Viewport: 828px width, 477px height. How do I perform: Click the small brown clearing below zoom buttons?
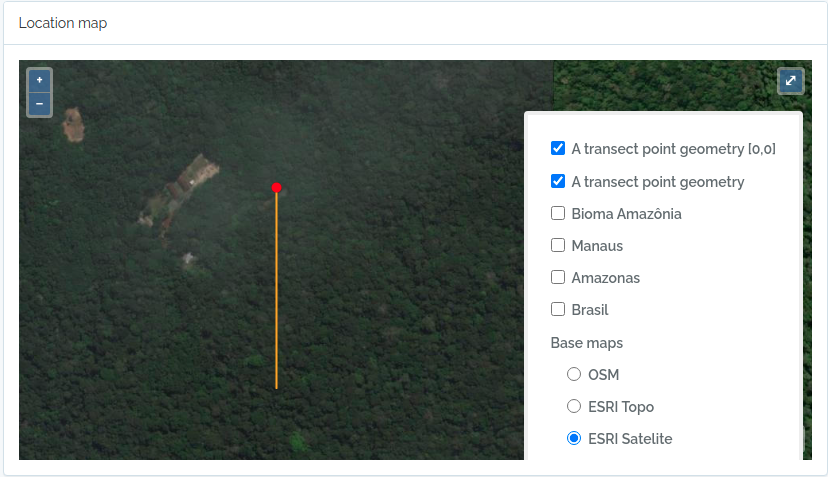click(x=72, y=124)
